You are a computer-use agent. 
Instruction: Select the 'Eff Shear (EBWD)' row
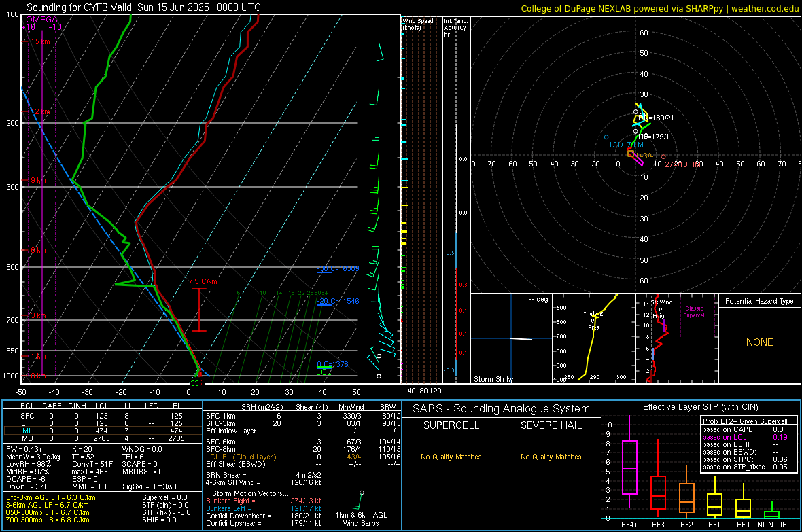(303, 464)
